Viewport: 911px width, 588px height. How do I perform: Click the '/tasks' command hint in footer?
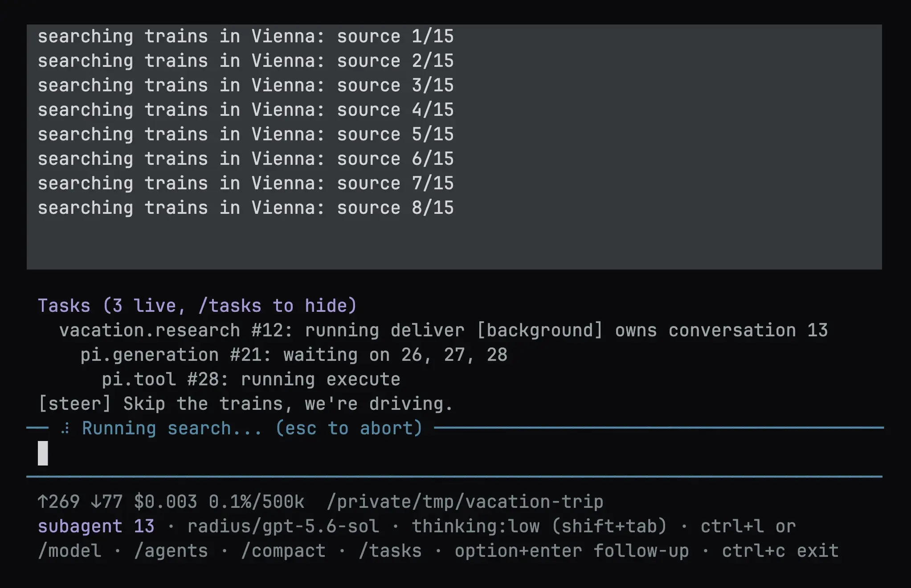390,551
